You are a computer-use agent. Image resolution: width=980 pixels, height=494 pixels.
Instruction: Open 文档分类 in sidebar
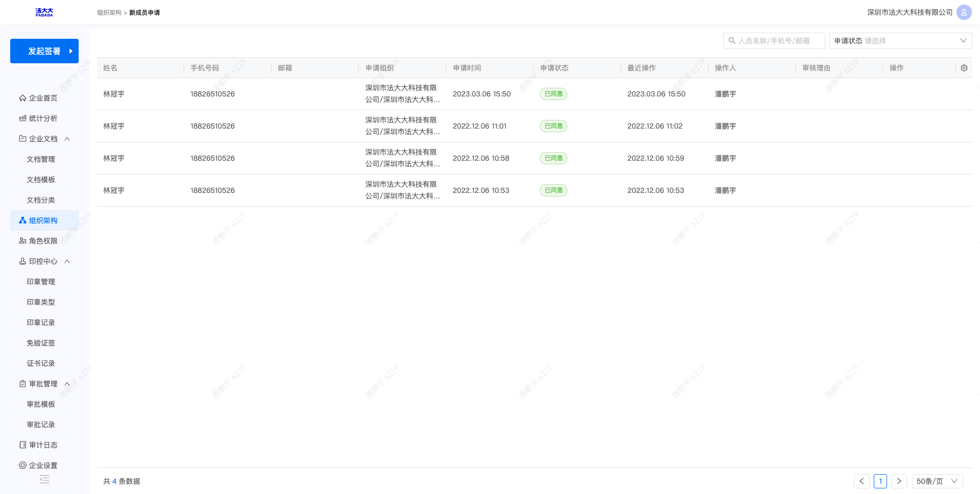41,200
